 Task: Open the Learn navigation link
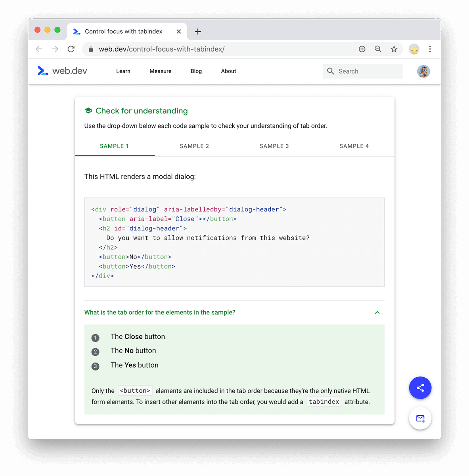(123, 71)
